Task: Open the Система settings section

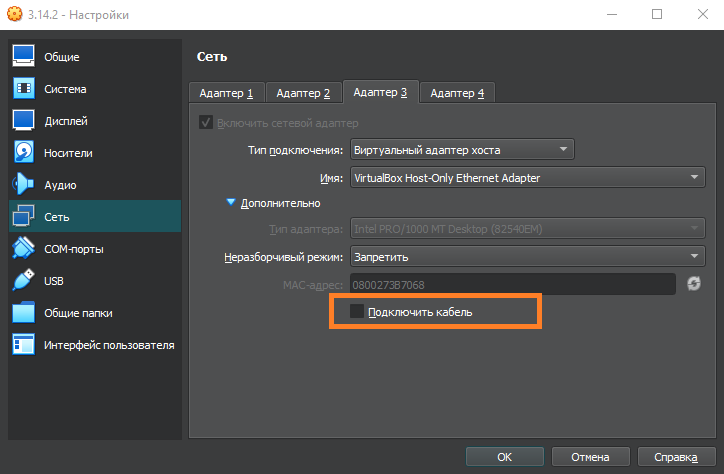Action: click(95, 89)
